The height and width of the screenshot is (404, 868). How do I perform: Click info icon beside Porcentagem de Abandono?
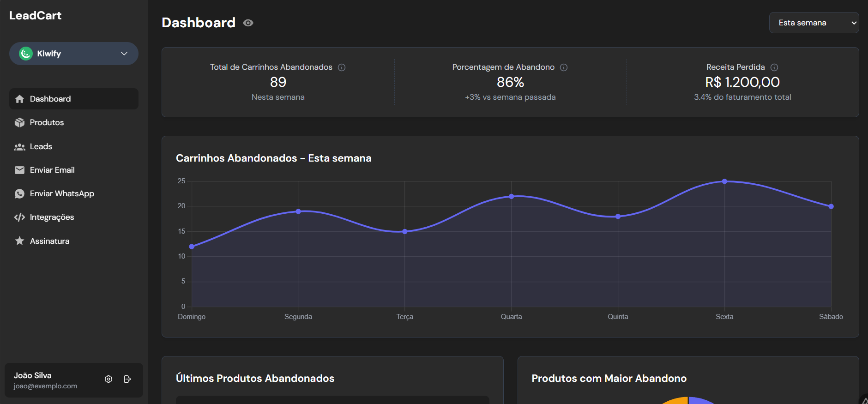coord(564,67)
